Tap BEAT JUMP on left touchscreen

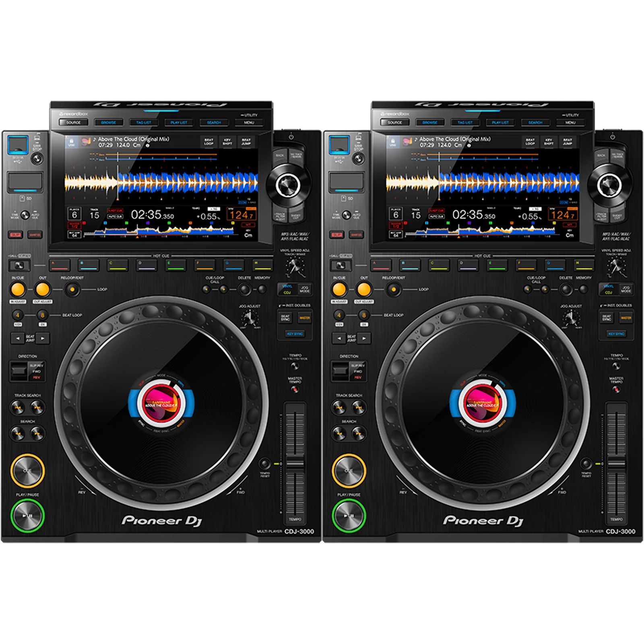[246, 142]
